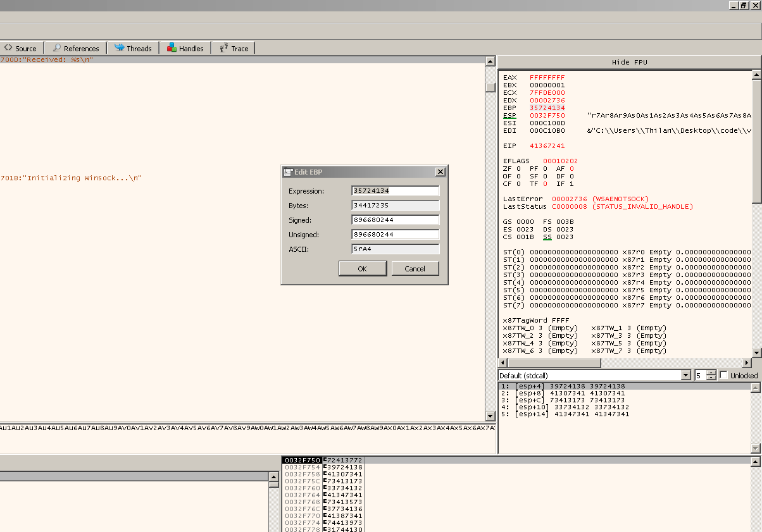Open the Handles tab
This screenshot has height=532, width=762.
click(185, 48)
